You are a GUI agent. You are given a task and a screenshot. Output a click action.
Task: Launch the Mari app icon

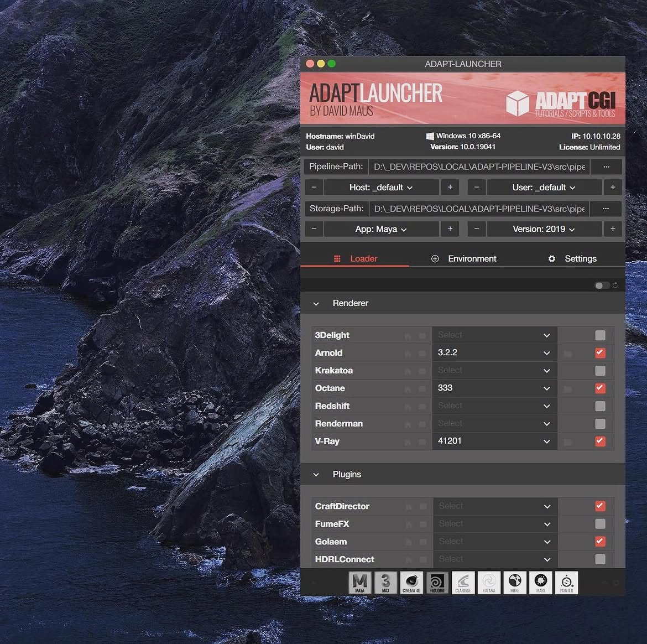click(540, 583)
